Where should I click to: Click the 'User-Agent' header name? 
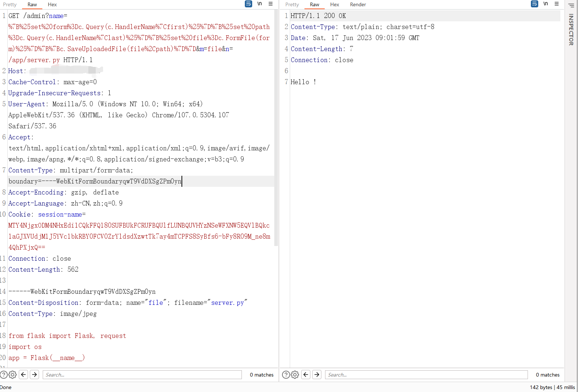click(27, 104)
